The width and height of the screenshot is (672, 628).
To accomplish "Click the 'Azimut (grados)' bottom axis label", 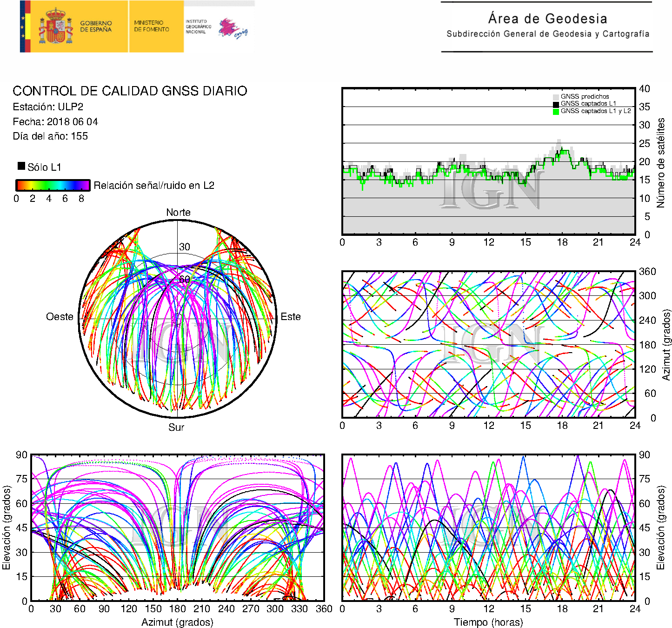I will tap(177, 622).
